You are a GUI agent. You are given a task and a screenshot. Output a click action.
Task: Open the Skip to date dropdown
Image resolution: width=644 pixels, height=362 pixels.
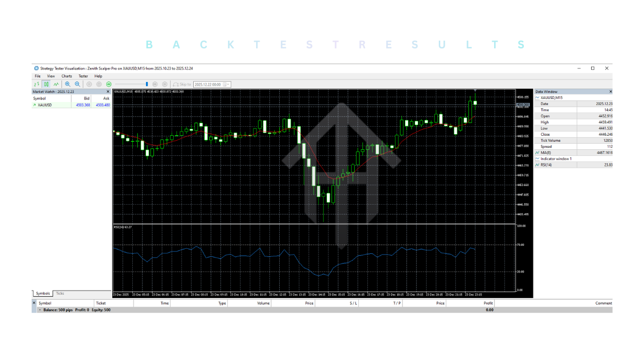pyautogui.click(x=228, y=84)
